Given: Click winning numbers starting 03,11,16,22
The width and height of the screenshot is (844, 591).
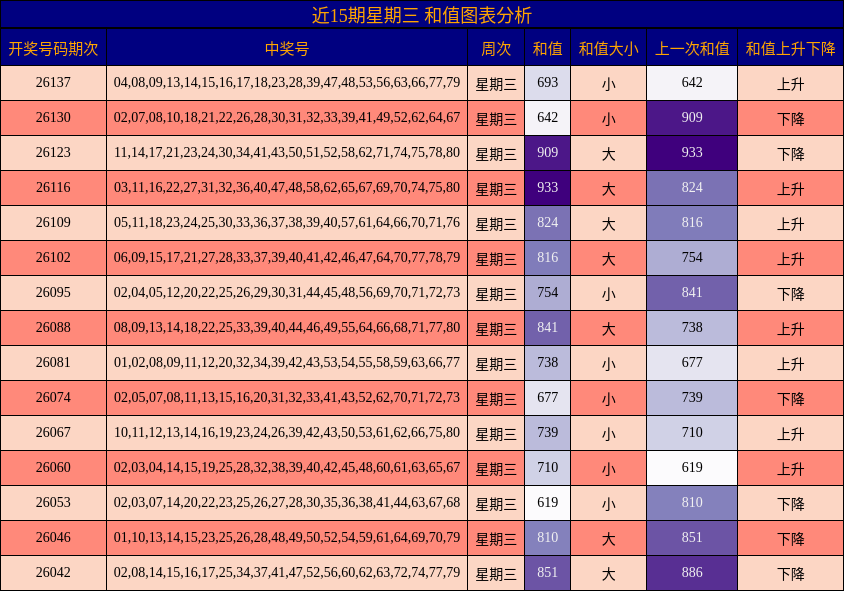Looking at the screenshot, I should (x=287, y=187).
